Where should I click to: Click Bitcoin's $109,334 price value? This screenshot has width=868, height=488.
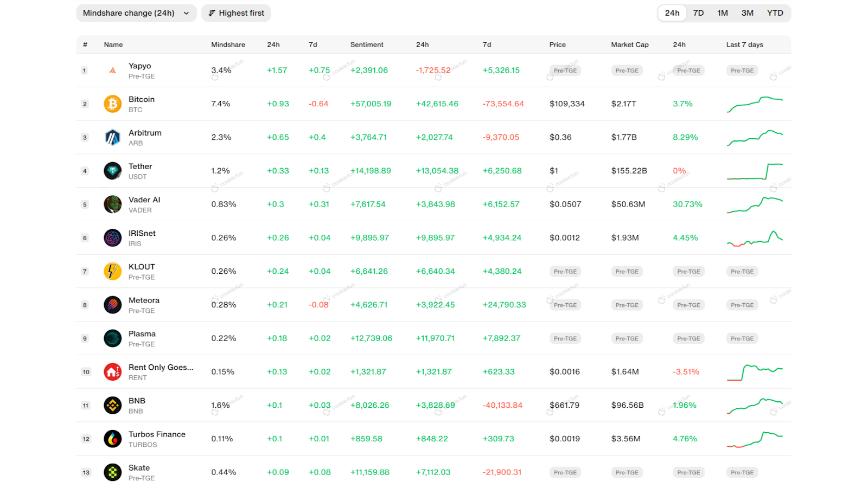tap(567, 104)
